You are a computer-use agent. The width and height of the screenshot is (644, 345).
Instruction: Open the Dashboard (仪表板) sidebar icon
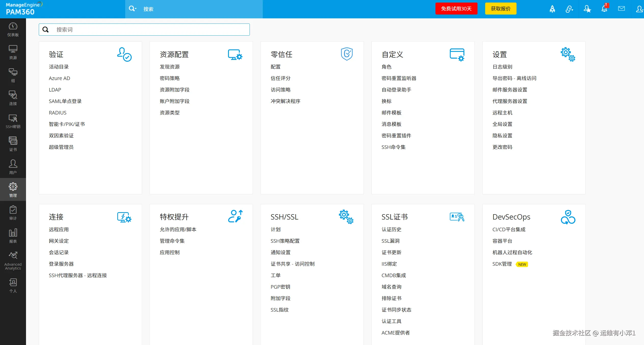(13, 30)
